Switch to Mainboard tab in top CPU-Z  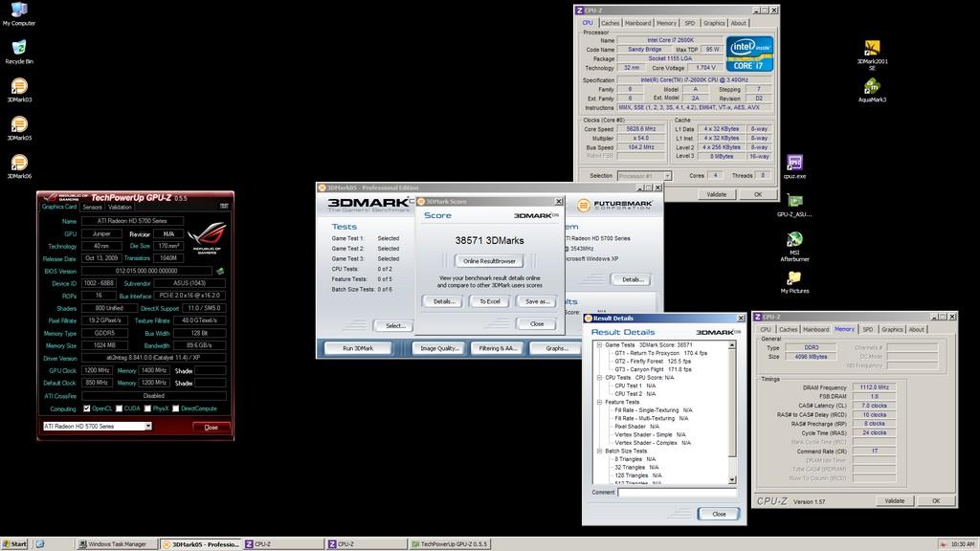pos(638,23)
